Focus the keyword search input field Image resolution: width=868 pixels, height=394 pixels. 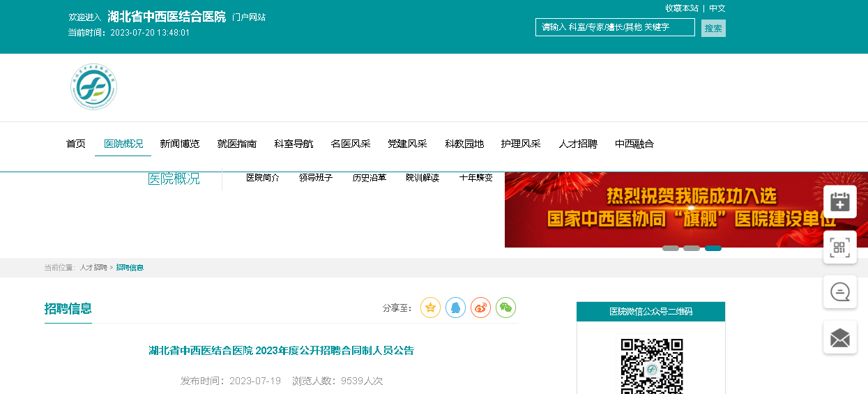(x=614, y=27)
